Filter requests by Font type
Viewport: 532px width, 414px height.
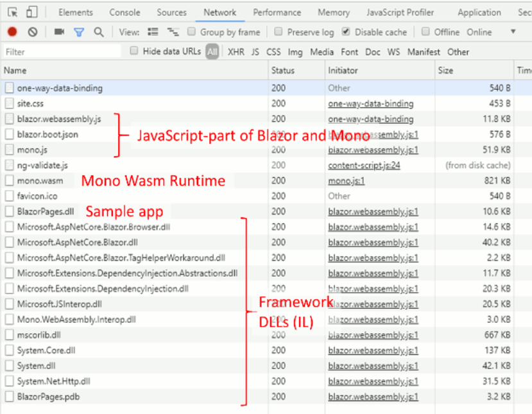pos(350,52)
